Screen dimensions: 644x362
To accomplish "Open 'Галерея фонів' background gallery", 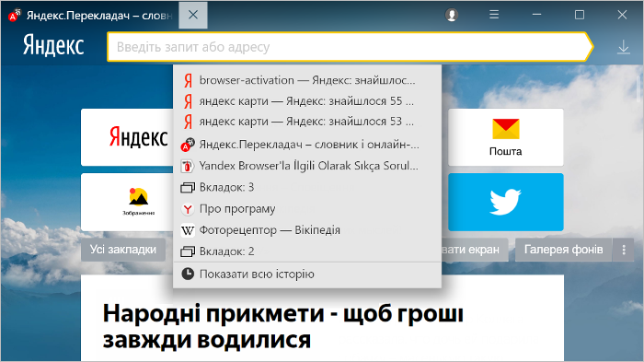I will click(x=563, y=250).
